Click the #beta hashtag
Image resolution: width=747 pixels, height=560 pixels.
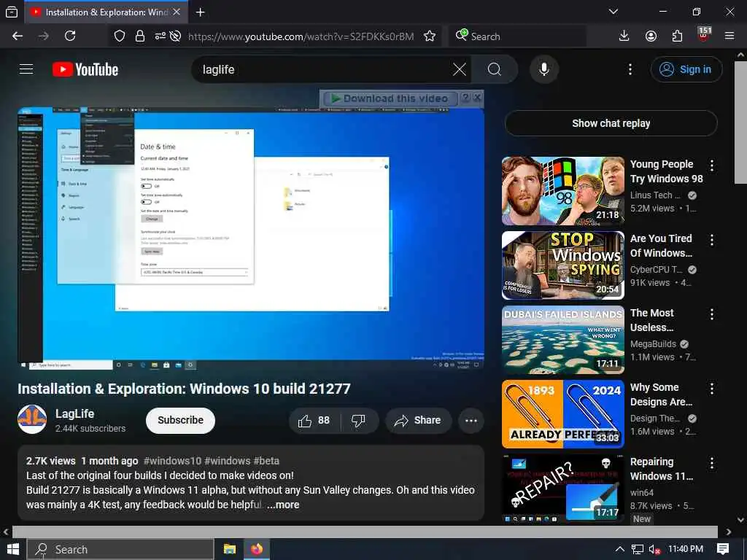coord(266,461)
